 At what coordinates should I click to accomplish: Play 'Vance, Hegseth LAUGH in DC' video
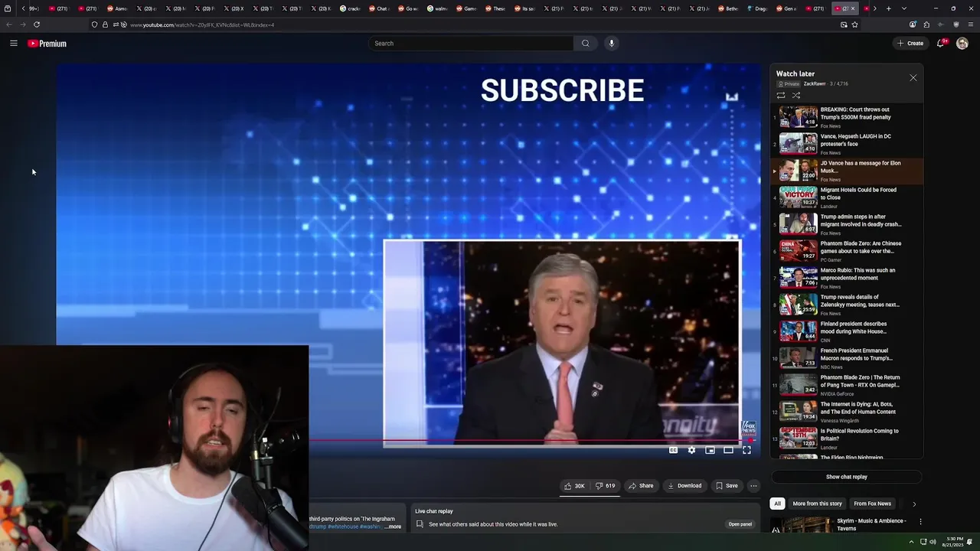[x=846, y=144]
